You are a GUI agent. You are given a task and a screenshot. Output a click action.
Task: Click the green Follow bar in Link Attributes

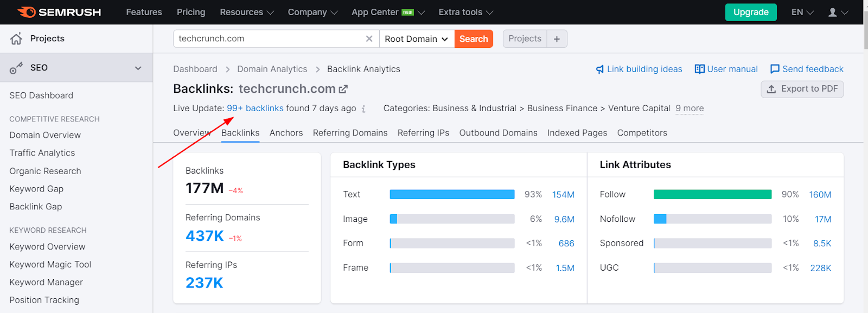712,194
